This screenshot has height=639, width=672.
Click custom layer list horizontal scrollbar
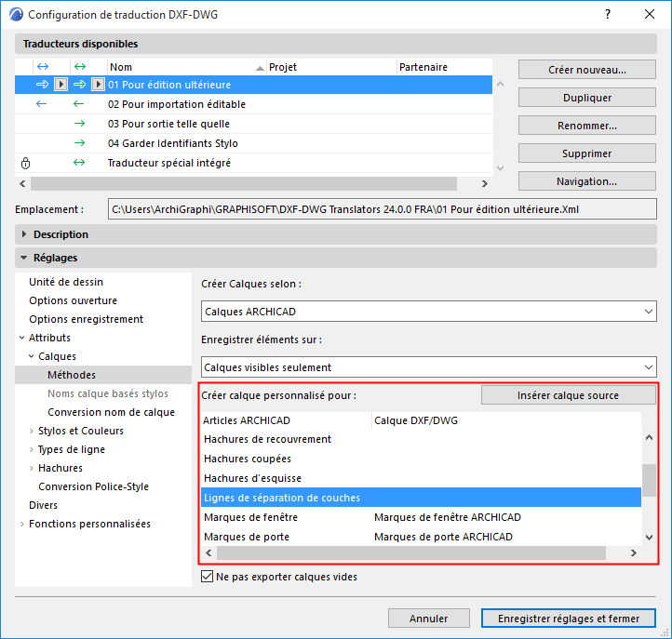point(411,552)
